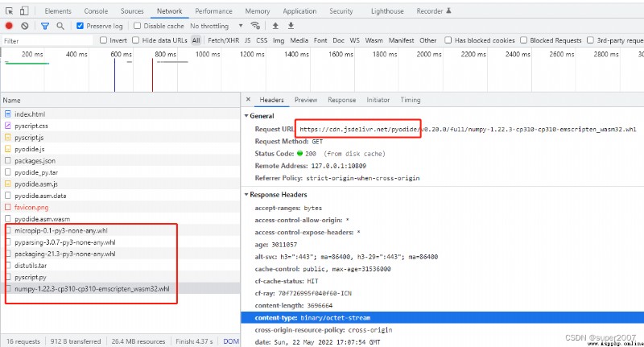Open network conditions wifi icon
Viewport: 644px width, 347px height.
click(255, 26)
